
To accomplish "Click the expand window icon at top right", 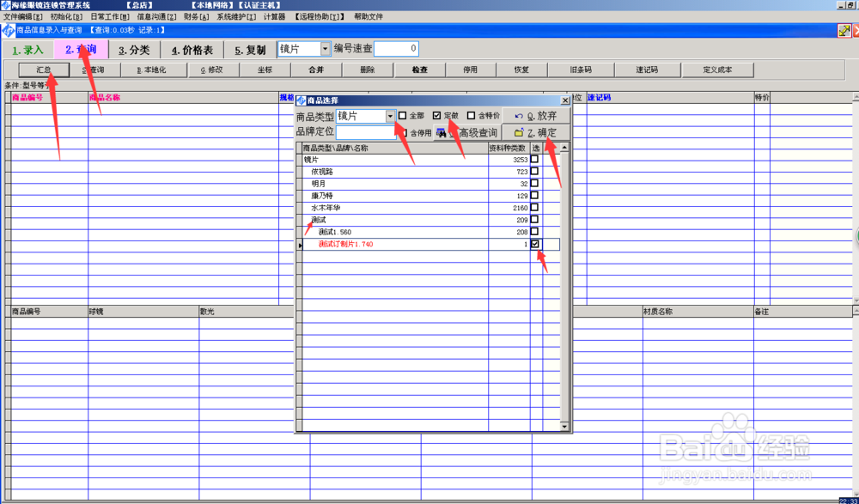I will tap(844, 31).
